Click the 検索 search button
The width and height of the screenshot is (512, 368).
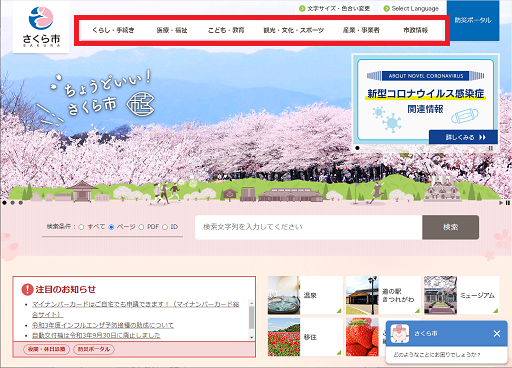click(x=451, y=227)
